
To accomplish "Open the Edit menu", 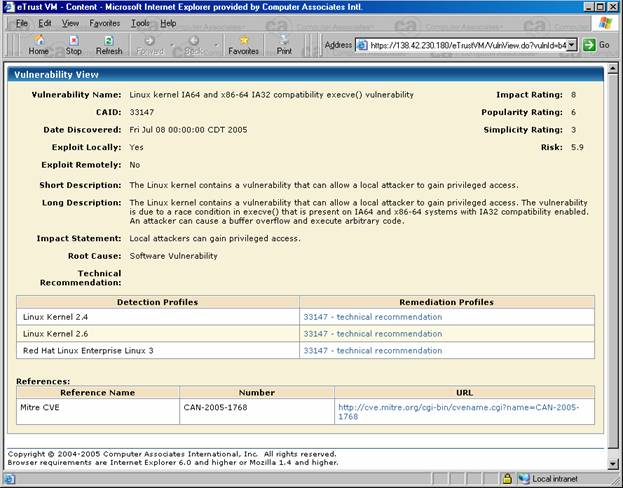I will tap(45, 22).
